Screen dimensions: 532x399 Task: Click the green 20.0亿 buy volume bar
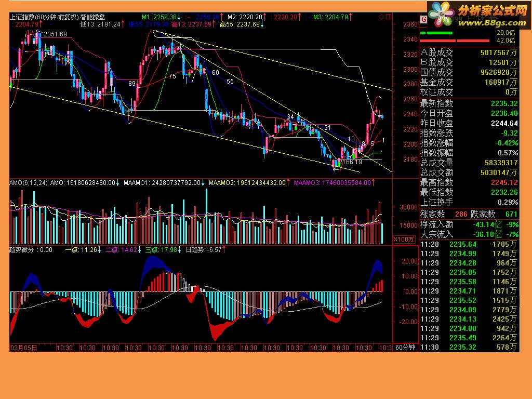[x=436, y=33]
